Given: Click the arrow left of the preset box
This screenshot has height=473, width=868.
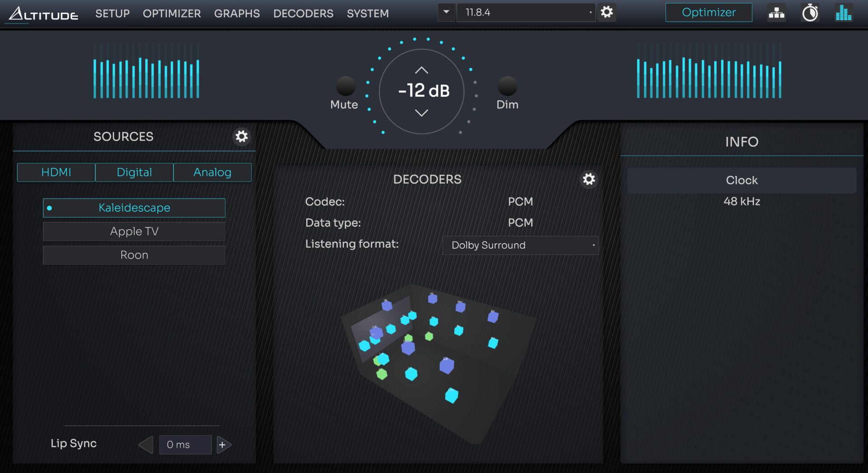Looking at the screenshot, I should [446, 12].
